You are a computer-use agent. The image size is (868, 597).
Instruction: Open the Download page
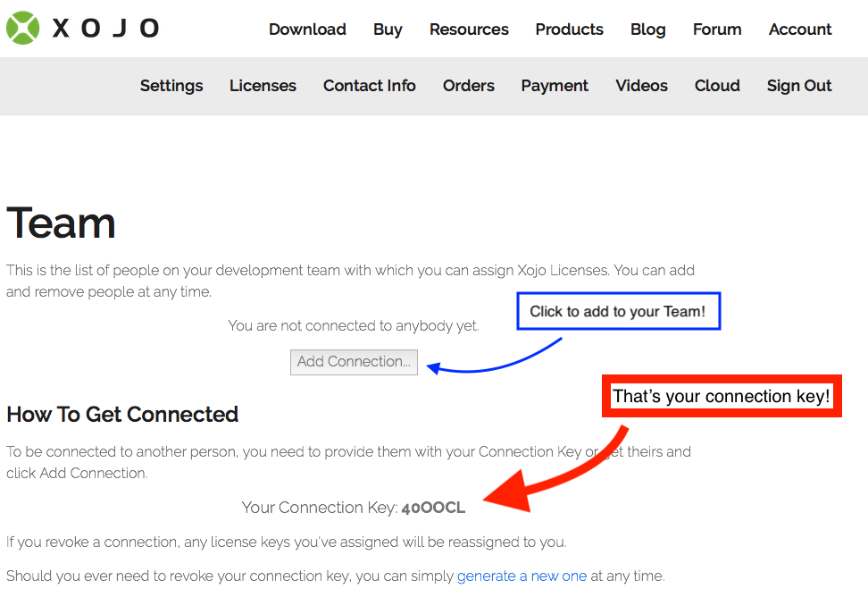(x=307, y=29)
